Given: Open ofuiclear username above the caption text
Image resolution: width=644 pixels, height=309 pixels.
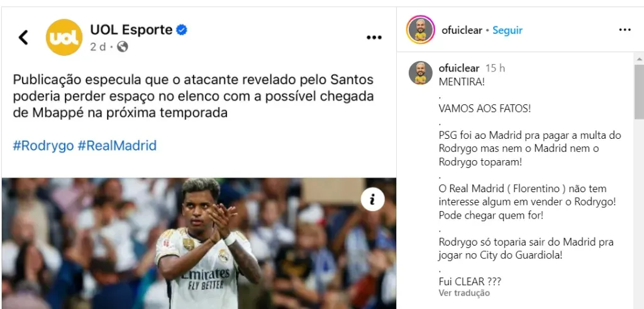Looking at the screenshot, I should click(x=459, y=68).
